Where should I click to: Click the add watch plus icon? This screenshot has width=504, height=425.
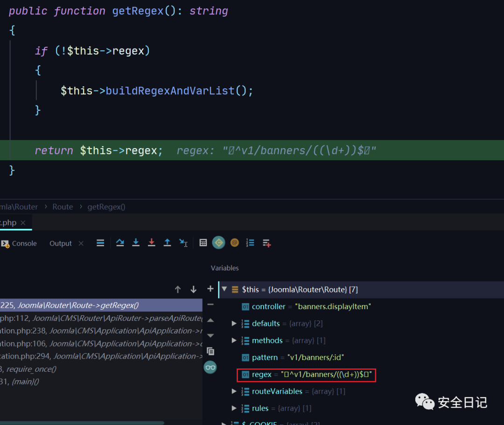pos(210,289)
